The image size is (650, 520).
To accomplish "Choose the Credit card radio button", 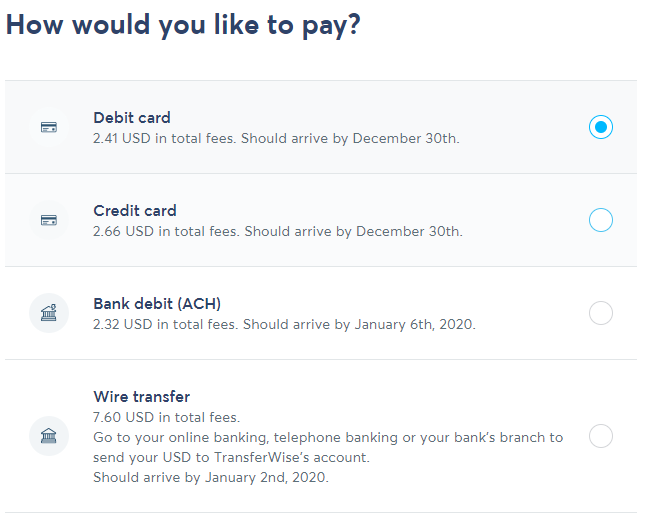I will [x=600, y=220].
